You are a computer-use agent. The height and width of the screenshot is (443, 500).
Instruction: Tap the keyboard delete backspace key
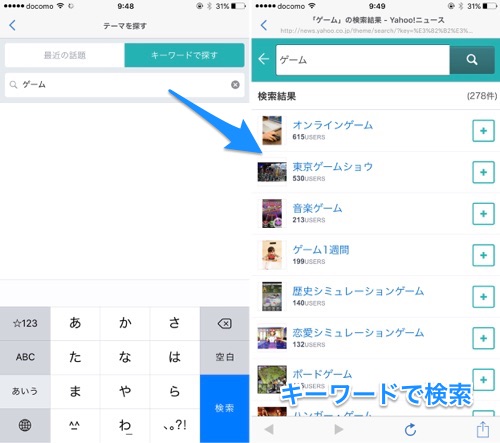(x=225, y=323)
